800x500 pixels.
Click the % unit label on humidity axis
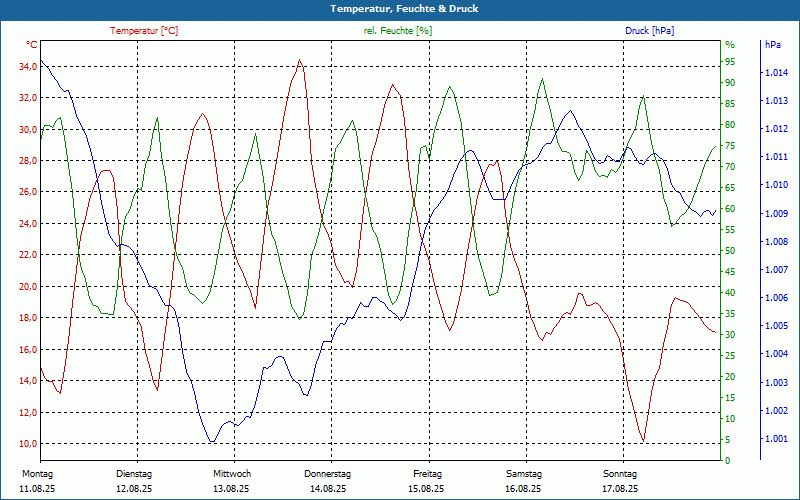click(x=729, y=45)
